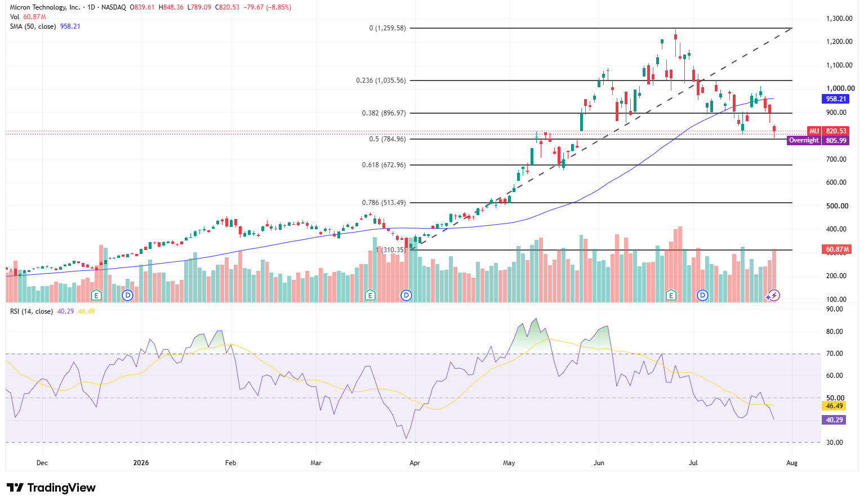Click the blue 958.21 SMA price label
The width and height of the screenshot is (864, 504).
point(836,99)
